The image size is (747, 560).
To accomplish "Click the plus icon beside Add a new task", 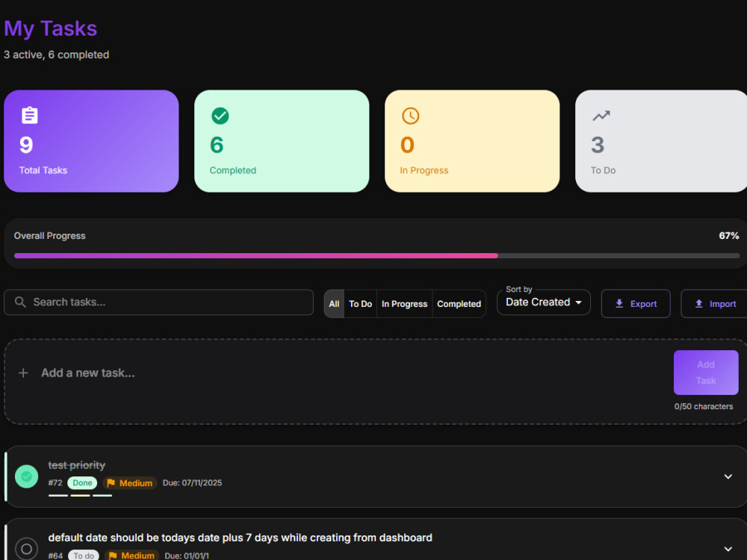I will (23, 373).
